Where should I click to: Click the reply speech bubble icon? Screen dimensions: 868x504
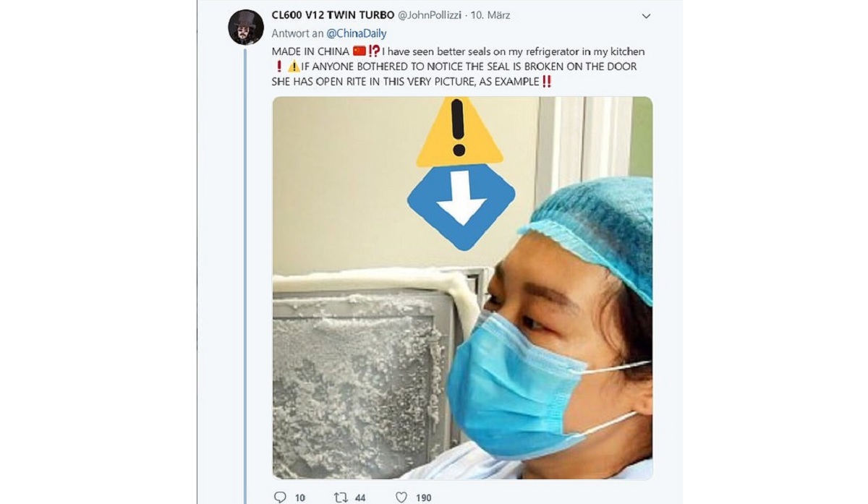(x=281, y=497)
